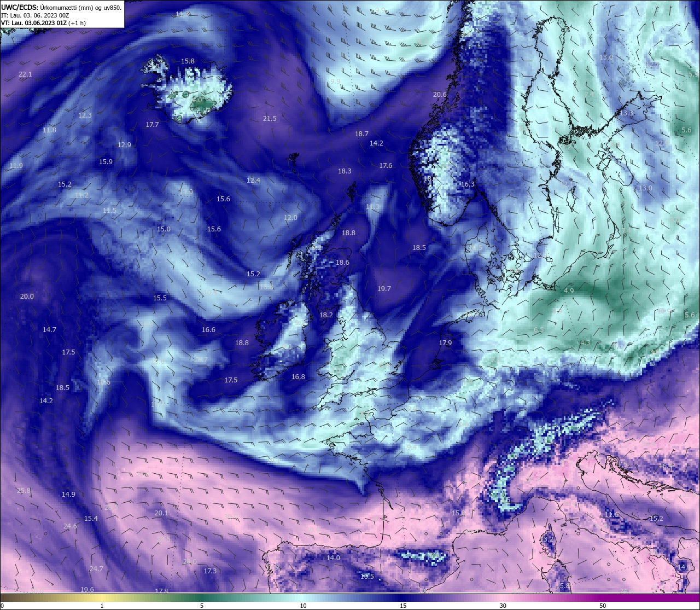Click the 20.0 map value

click(x=27, y=296)
